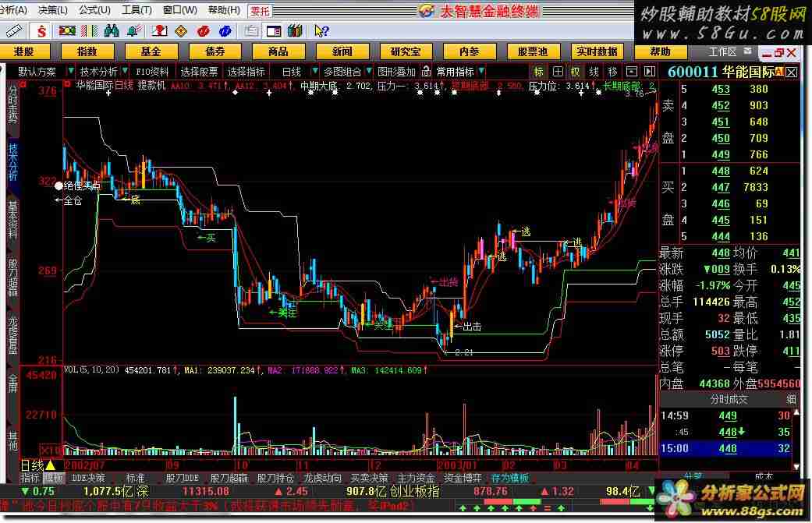Open the 工具(T) menu
The image size is (812, 523).
pyautogui.click(x=137, y=10)
